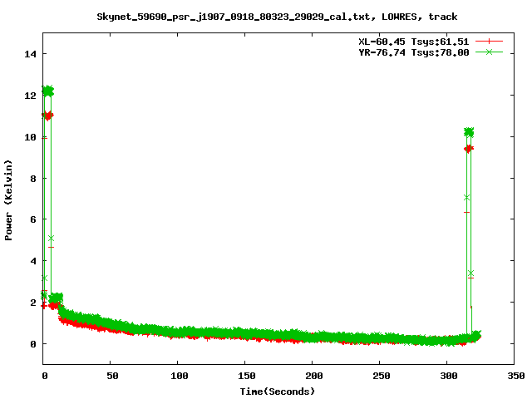Click the x-axis tick label 100
The height and width of the screenshot is (399, 532).
[x=180, y=376]
